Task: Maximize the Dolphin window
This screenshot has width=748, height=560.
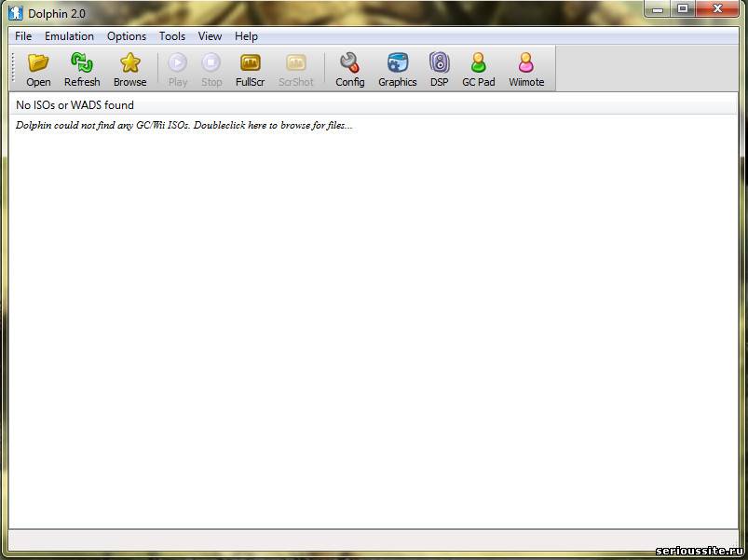Action: tap(683, 8)
